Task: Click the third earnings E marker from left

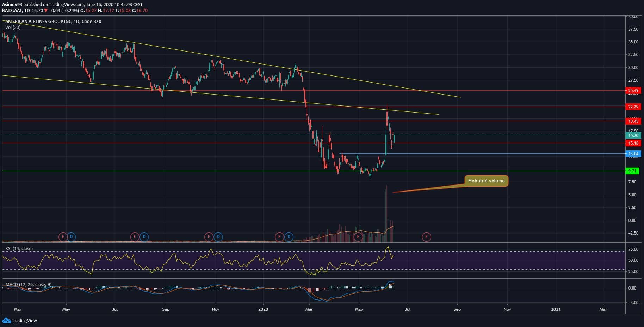Action: [x=209, y=237]
